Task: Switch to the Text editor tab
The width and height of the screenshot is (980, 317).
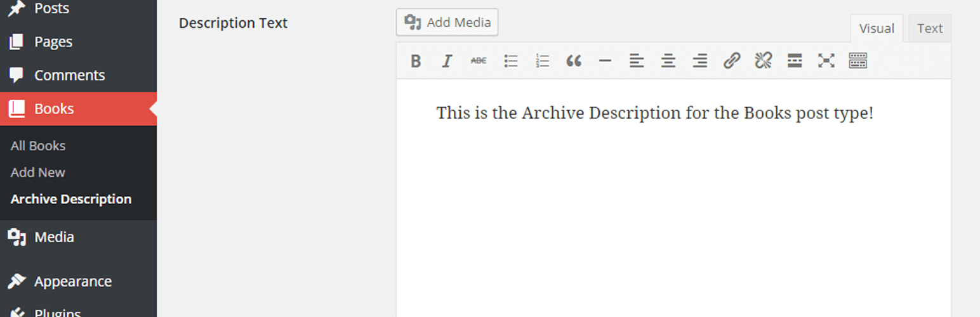Action: 930,29
